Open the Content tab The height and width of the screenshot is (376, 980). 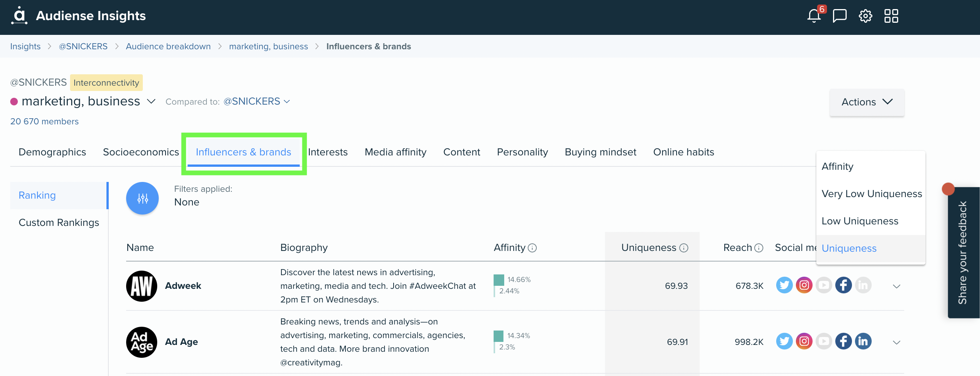(x=461, y=152)
